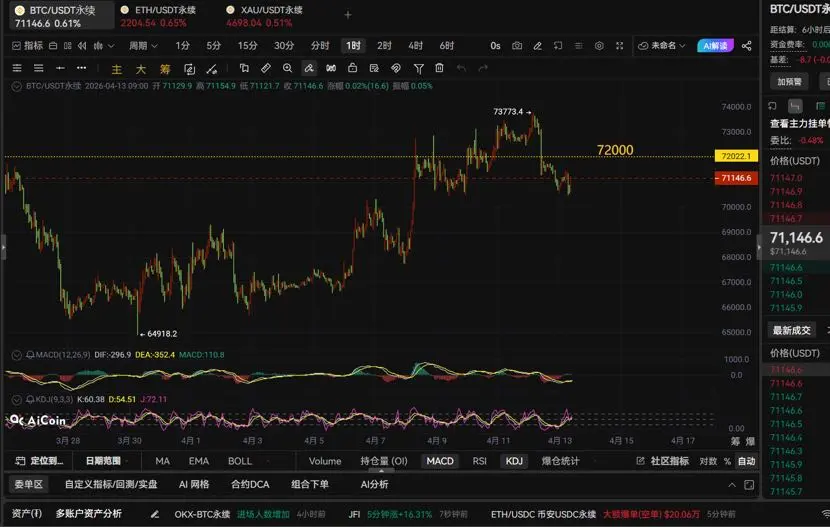Open the AI 网格 tab
Image resolution: width=830 pixels, height=527 pixels.
(194, 484)
